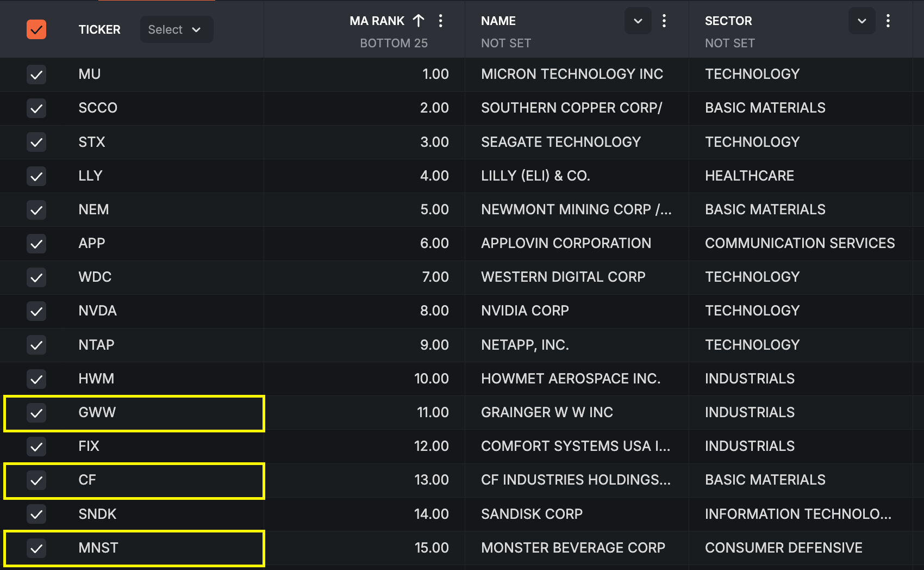
Task: Select the HWM ticker symbol
Action: click(x=96, y=379)
